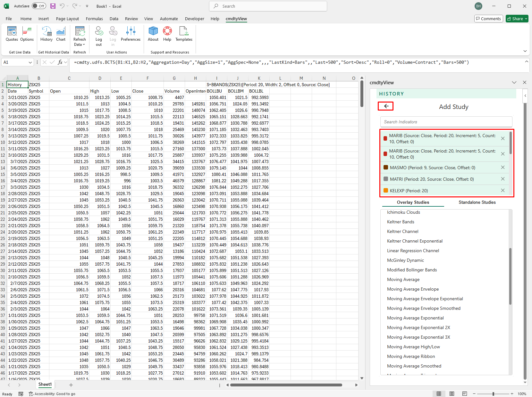Image resolution: width=532 pixels, height=397 pixels.
Task: Switch to the Developer ribbon tab
Action: click(194, 19)
